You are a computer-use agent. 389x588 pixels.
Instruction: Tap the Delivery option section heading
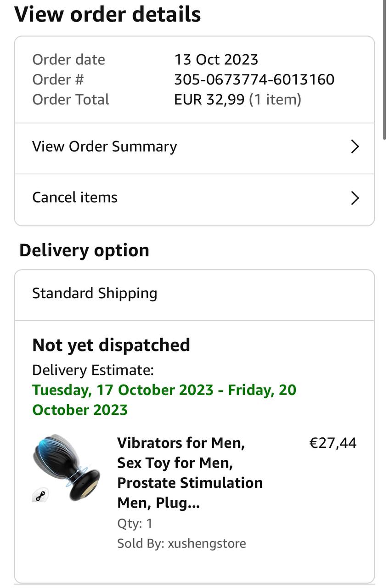(84, 251)
